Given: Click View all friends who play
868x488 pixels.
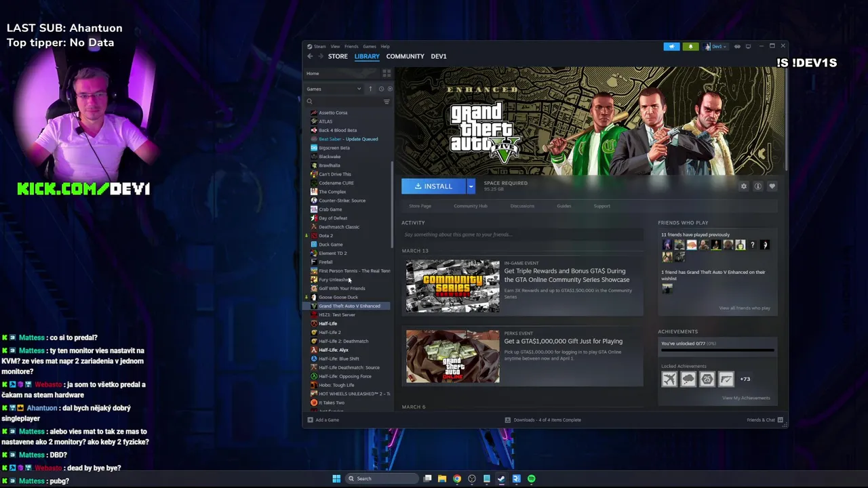Looking at the screenshot, I should [x=745, y=308].
